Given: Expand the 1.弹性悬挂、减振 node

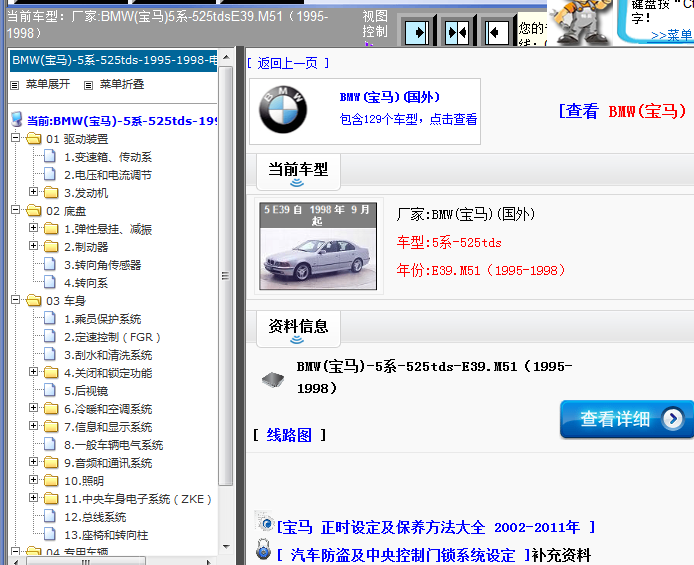Looking at the screenshot, I should pyautogui.click(x=34, y=228).
